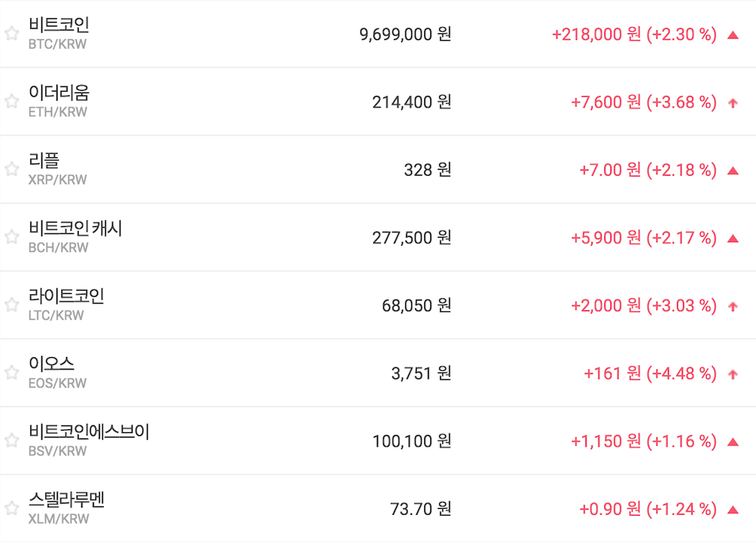Viewport: 756px width, 542px height.
Task: Star the 비트코인에스브이 row
Action: coord(11,440)
